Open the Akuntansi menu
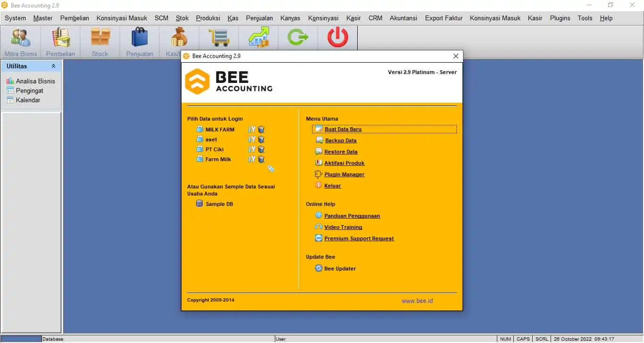Viewport: 644px width, 343px height. pyautogui.click(x=403, y=18)
